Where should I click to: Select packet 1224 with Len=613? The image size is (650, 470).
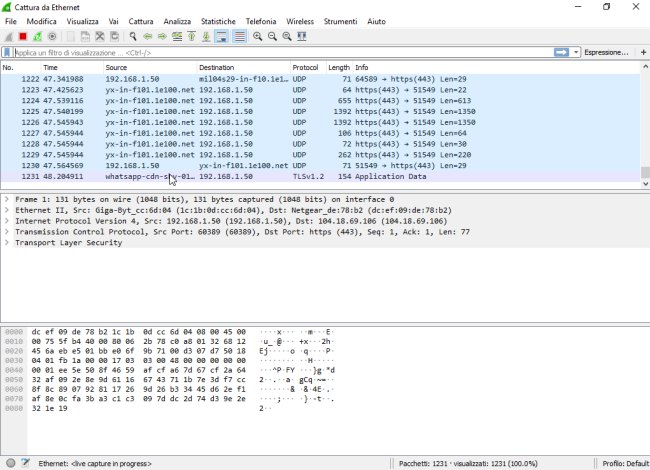[320, 100]
